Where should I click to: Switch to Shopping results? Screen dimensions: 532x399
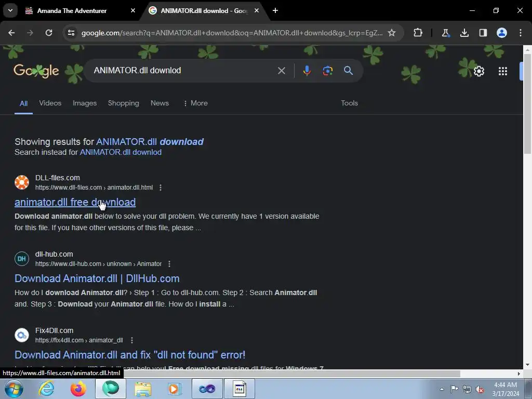coord(124,103)
